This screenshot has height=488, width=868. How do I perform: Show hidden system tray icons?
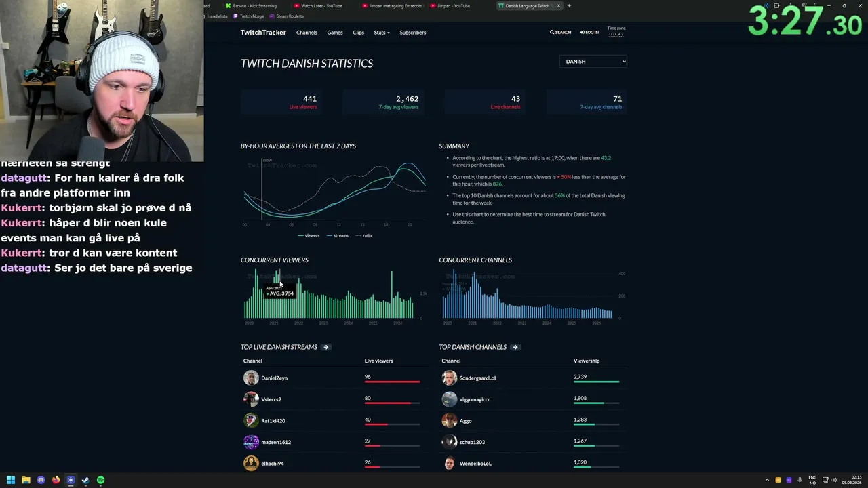[x=768, y=480]
